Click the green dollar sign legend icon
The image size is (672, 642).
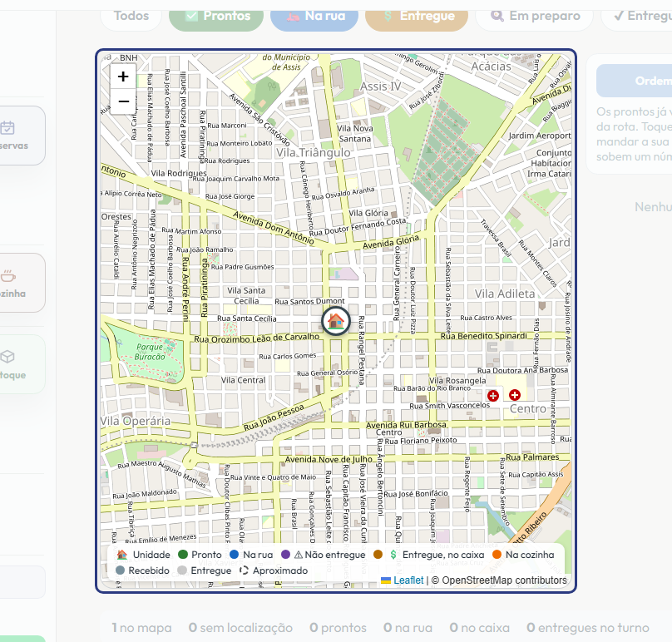click(393, 555)
